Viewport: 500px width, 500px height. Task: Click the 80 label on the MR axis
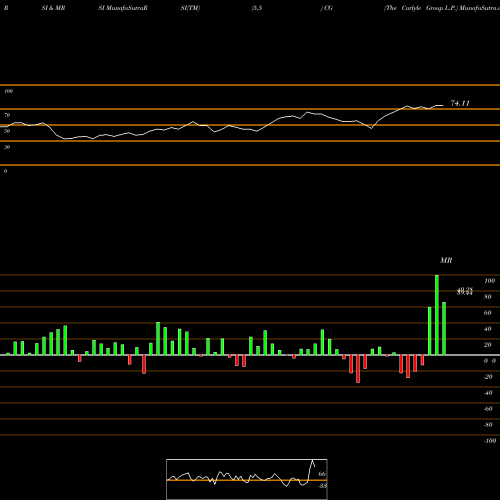(x=488, y=297)
